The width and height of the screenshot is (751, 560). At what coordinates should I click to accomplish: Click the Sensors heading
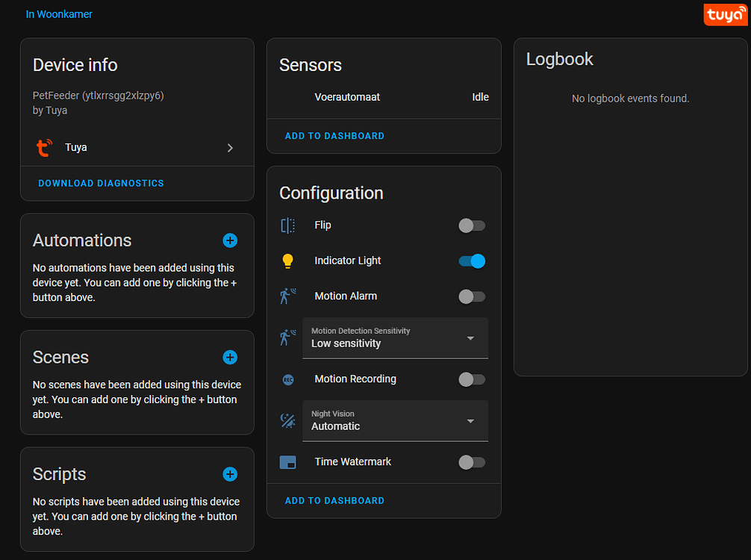click(x=311, y=65)
